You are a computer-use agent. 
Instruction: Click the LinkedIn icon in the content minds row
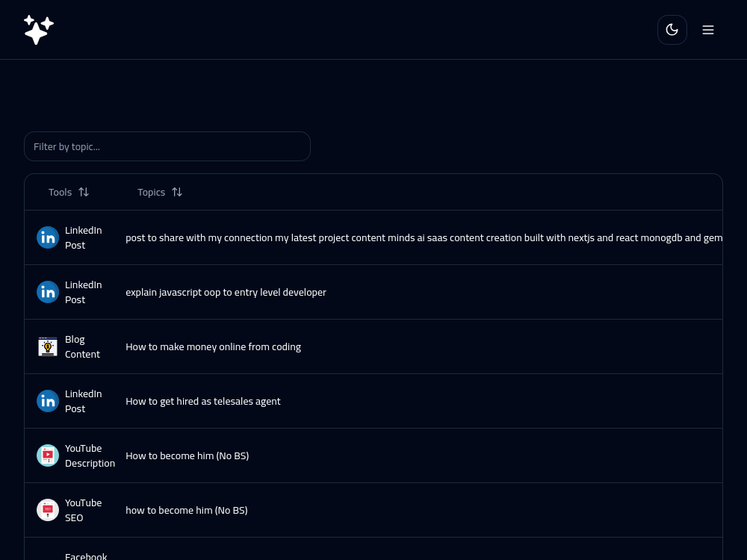click(x=48, y=237)
